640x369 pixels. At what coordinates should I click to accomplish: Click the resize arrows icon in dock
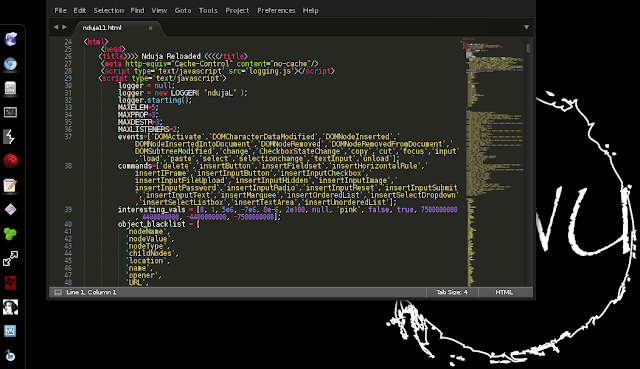pyautogui.click(x=10, y=258)
